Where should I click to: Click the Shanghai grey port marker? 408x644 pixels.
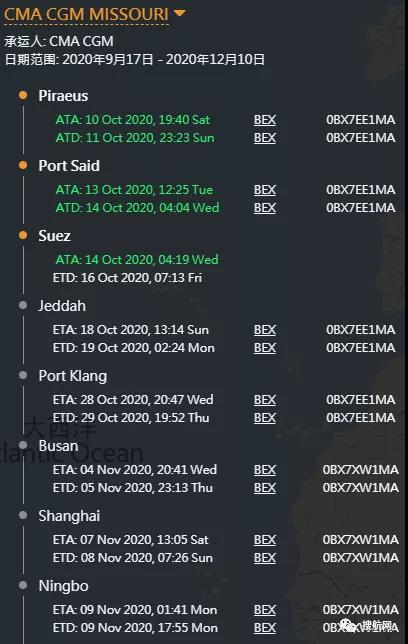point(23,515)
